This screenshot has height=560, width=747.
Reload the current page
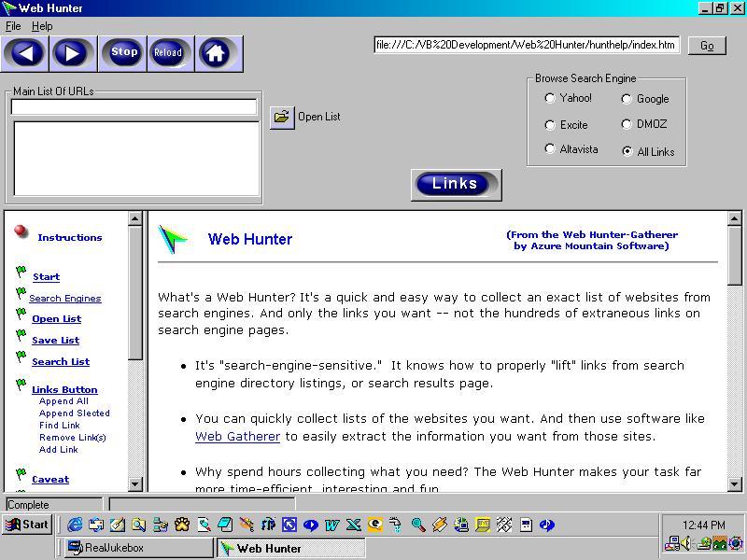pos(170,53)
